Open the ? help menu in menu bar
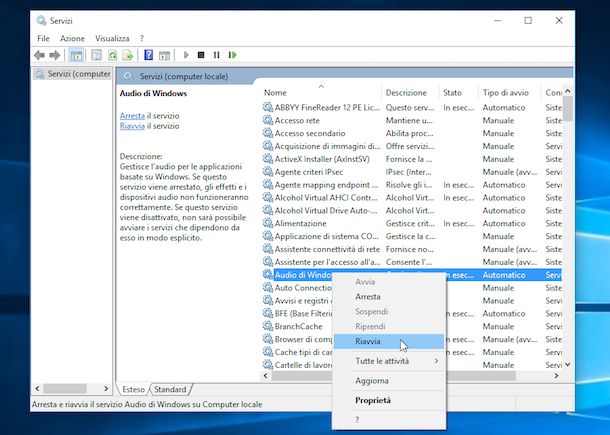The width and height of the screenshot is (610, 435). [x=142, y=39]
